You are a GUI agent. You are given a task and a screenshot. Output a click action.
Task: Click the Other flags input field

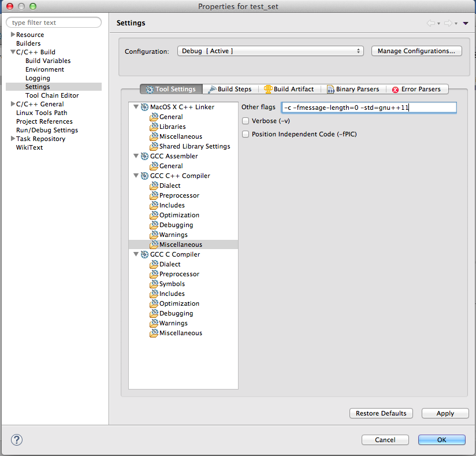pos(369,107)
